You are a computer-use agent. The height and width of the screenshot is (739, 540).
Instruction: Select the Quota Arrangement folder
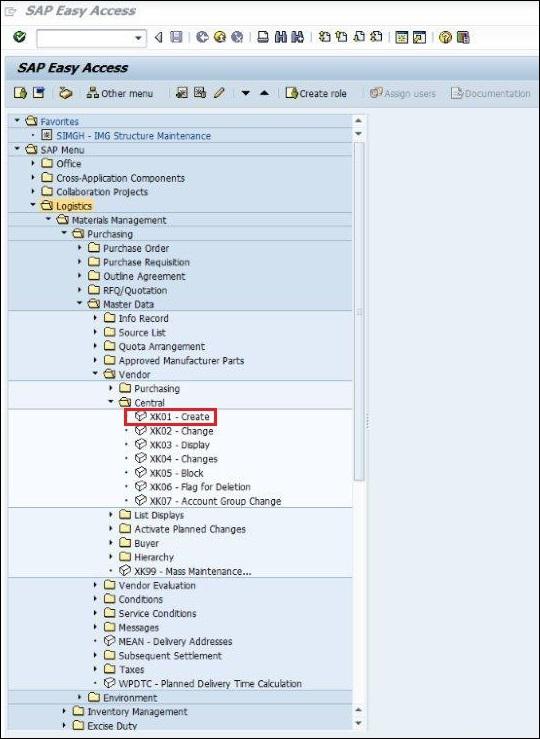click(162, 346)
